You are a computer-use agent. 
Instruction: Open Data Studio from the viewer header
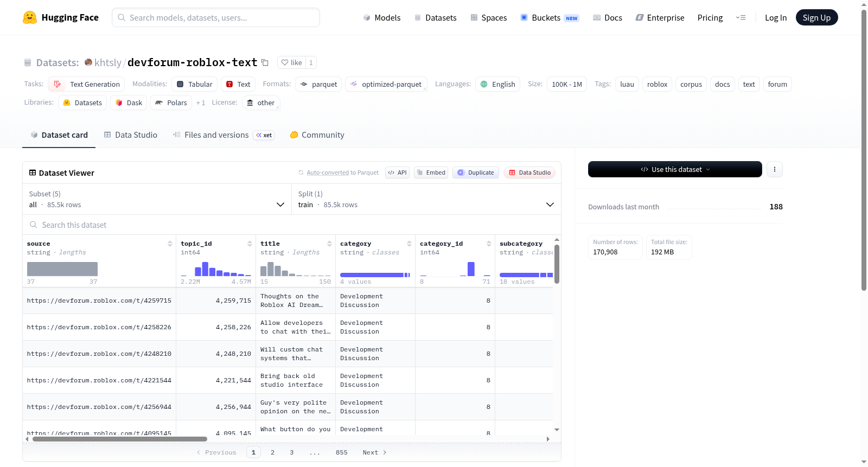pos(529,172)
